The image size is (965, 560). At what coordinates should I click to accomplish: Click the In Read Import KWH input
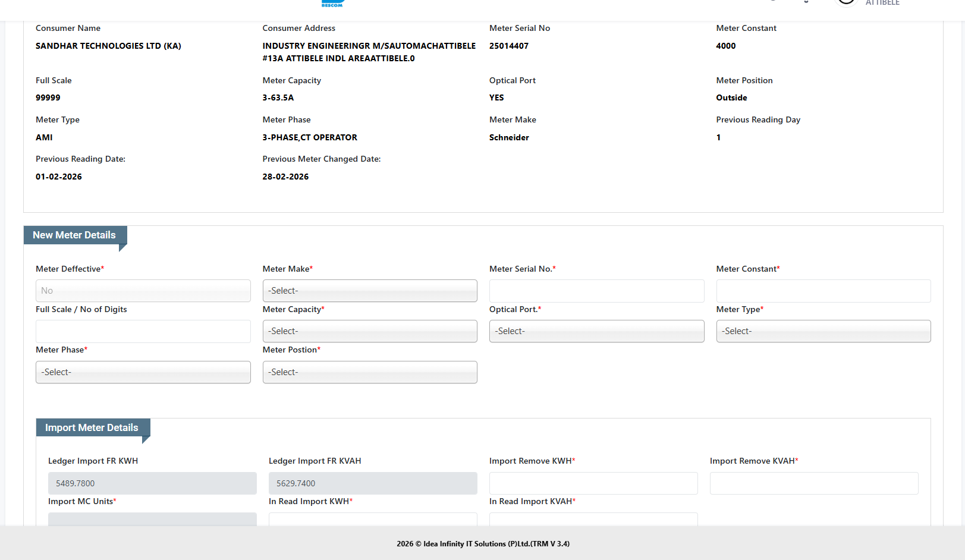point(373,519)
